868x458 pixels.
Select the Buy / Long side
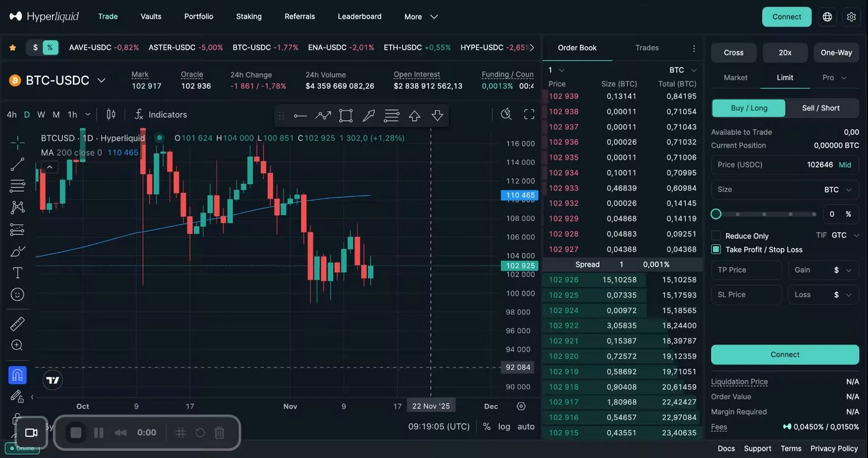749,108
